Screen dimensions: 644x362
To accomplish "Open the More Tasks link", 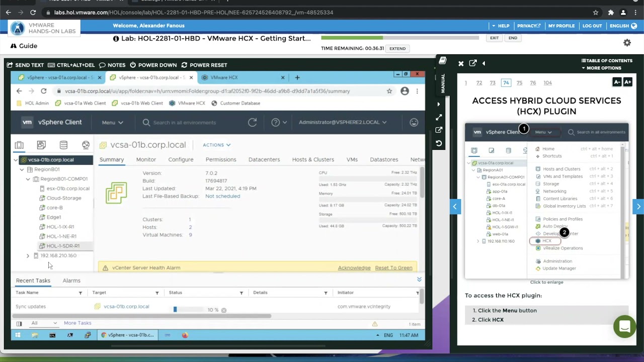I will click(x=77, y=323).
